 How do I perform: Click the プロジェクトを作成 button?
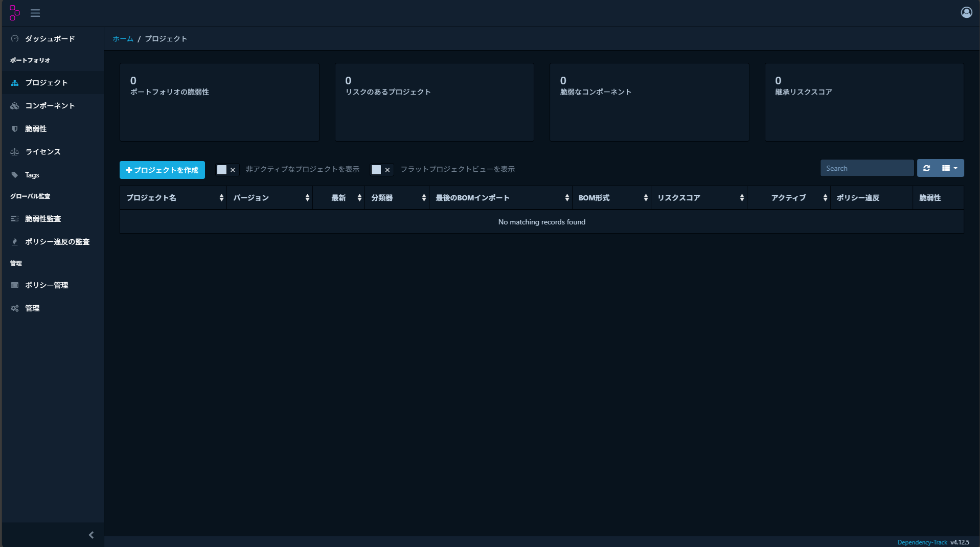(162, 170)
